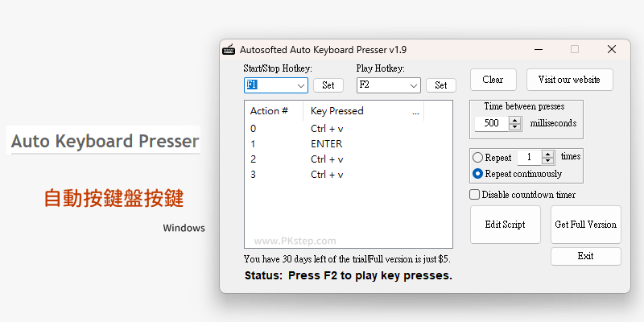
Task: Open Visit our website button
Action: pyautogui.click(x=570, y=80)
